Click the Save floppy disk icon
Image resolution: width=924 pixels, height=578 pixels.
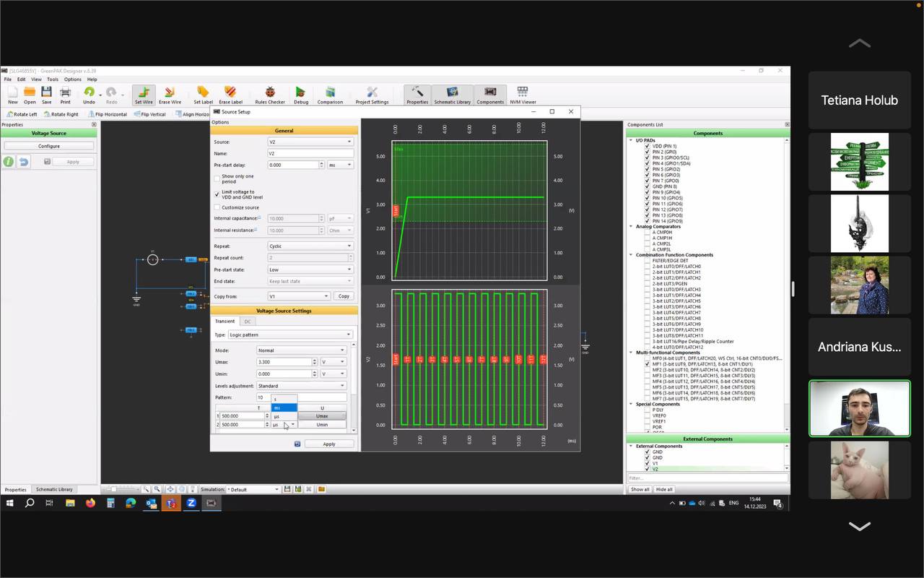pos(46,92)
